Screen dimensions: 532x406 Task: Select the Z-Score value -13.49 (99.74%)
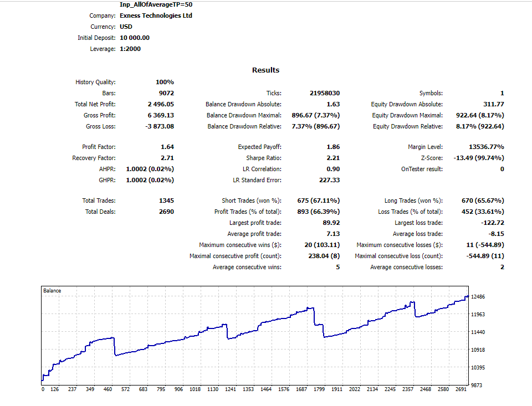point(479,158)
